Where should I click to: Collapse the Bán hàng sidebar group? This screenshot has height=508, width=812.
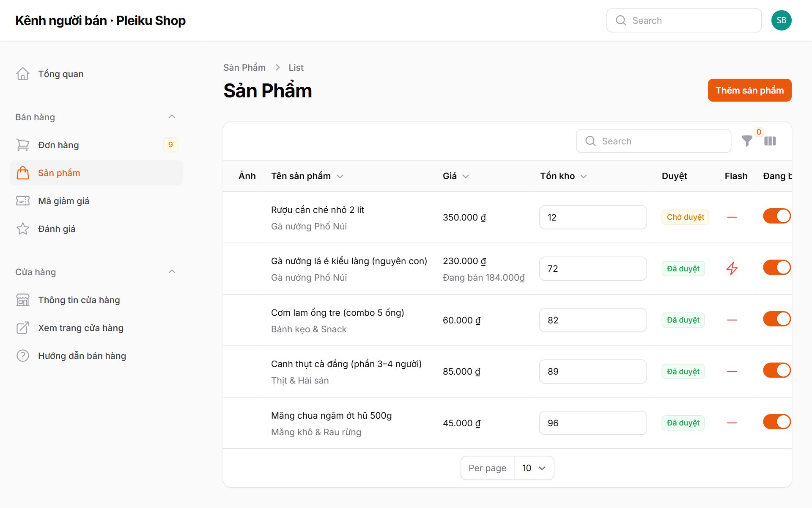pyautogui.click(x=172, y=117)
